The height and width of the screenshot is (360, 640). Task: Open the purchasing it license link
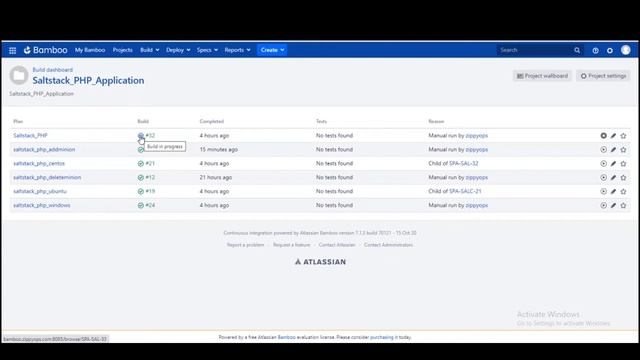[384, 337]
